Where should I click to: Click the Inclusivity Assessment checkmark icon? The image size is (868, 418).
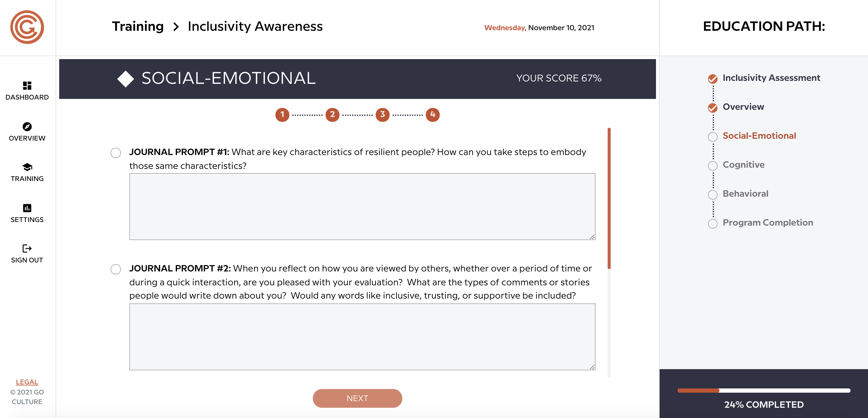pyautogui.click(x=712, y=79)
